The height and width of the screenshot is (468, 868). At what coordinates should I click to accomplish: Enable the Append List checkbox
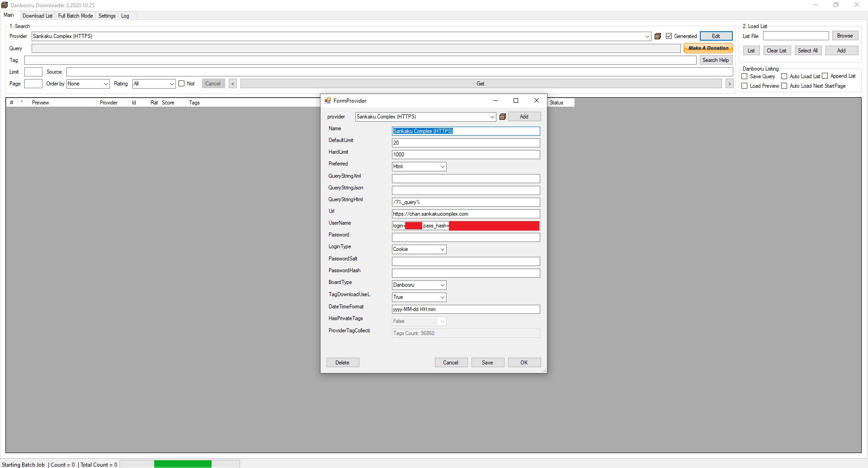coord(825,76)
